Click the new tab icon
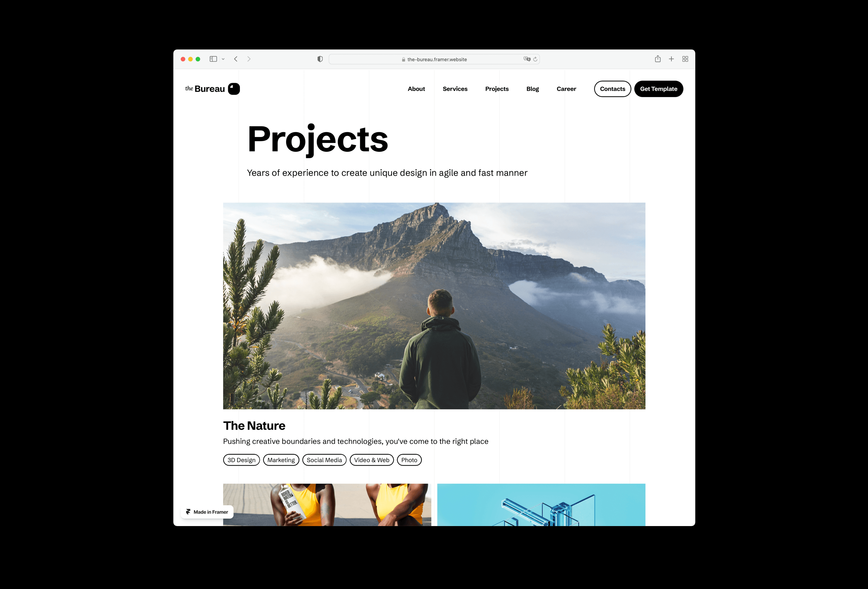 click(x=671, y=59)
